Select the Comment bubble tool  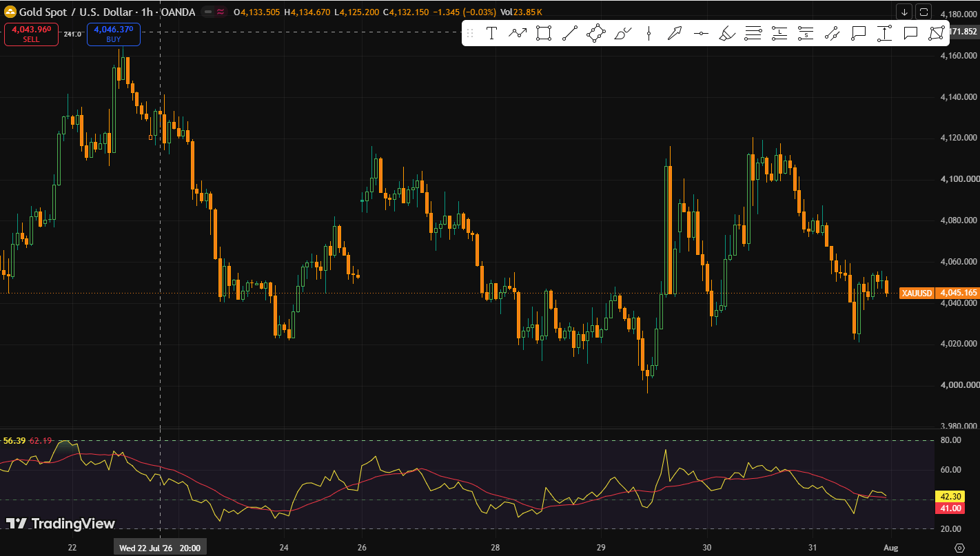pos(910,33)
